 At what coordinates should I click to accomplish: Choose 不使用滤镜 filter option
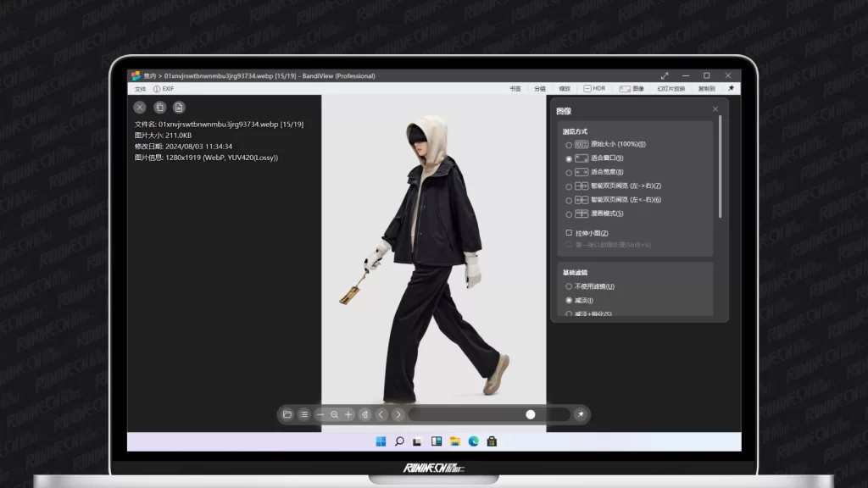(x=569, y=286)
